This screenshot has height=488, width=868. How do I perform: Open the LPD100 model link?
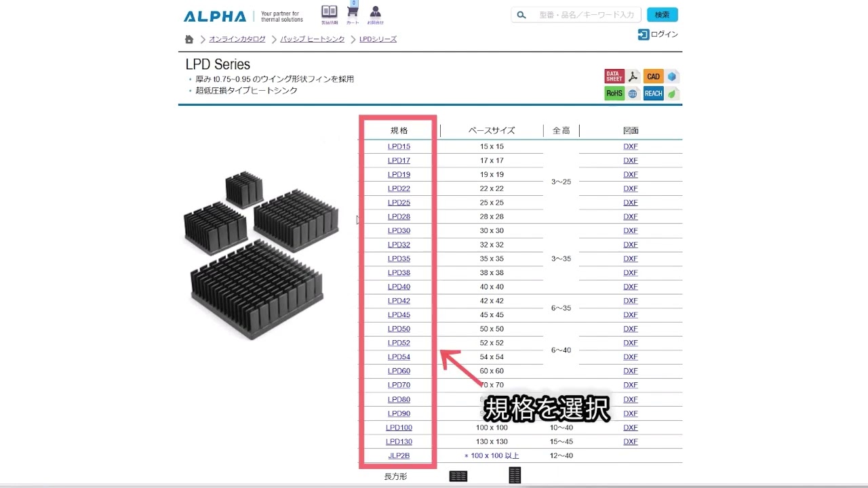[399, 428]
